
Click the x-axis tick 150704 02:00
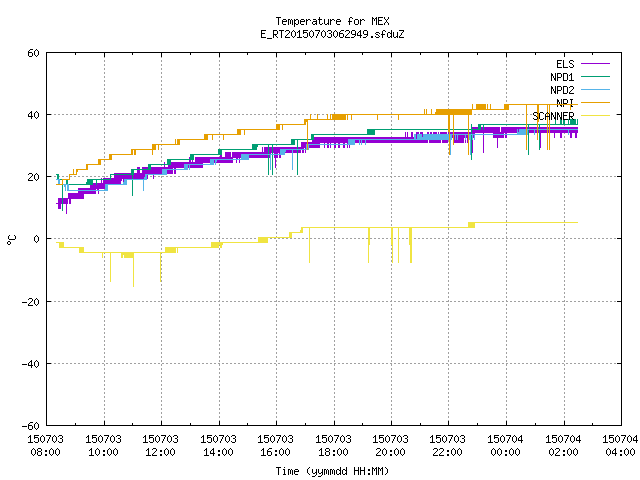(564, 446)
